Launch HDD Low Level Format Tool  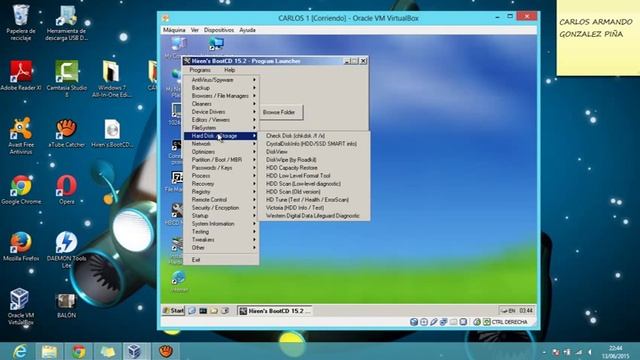(x=313, y=176)
